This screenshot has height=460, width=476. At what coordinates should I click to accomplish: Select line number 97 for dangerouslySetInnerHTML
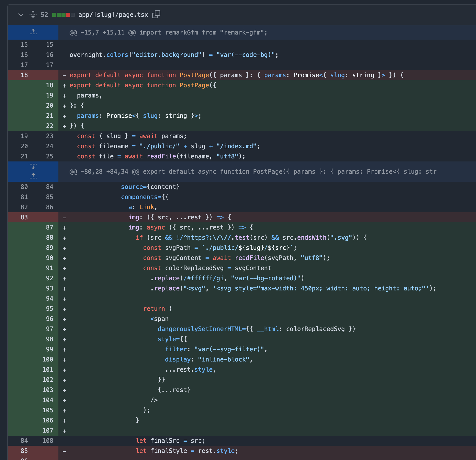(x=50, y=329)
